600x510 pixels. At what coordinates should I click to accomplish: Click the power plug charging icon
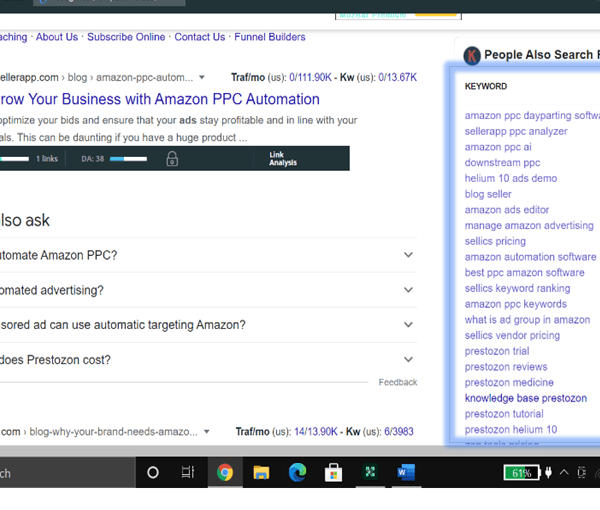(x=548, y=473)
